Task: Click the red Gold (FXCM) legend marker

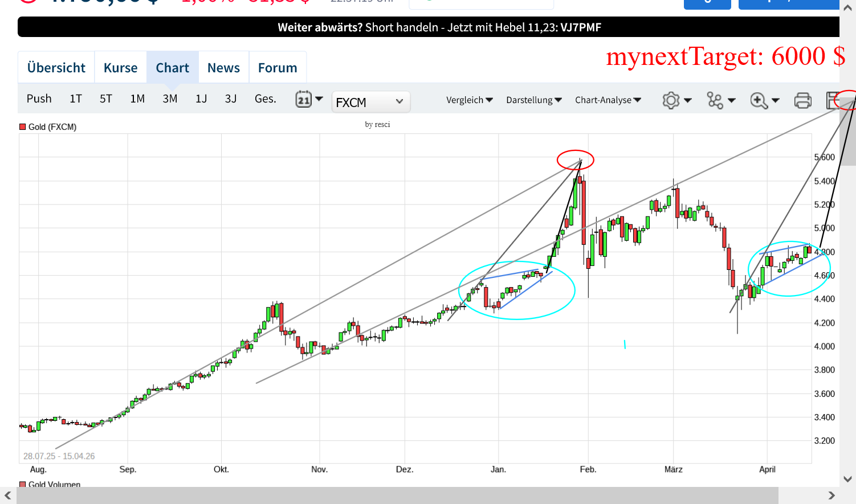Action: pyautogui.click(x=23, y=127)
